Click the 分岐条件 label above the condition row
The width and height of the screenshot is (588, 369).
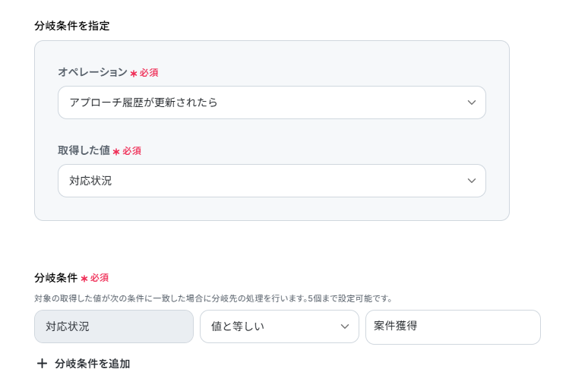click(x=56, y=278)
